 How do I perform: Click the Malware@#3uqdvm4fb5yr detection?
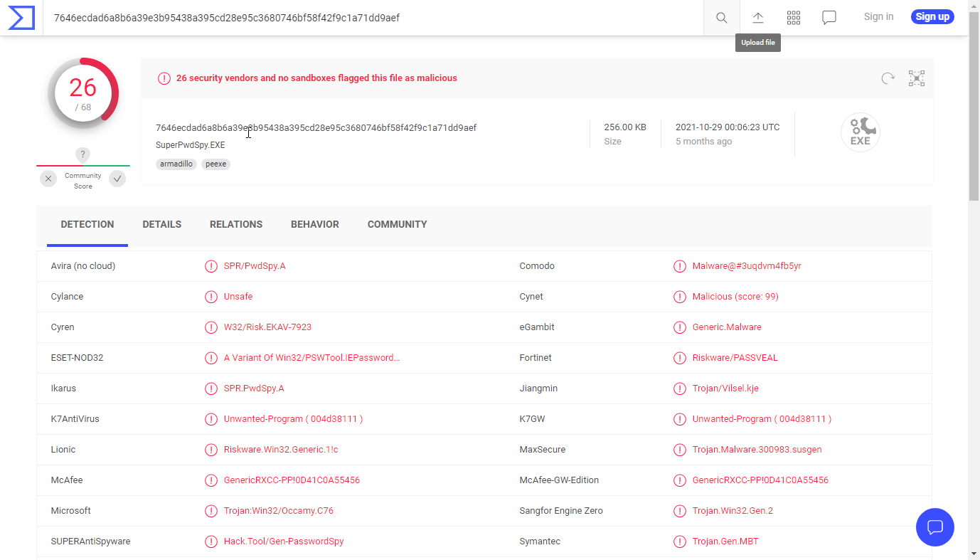(x=747, y=266)
